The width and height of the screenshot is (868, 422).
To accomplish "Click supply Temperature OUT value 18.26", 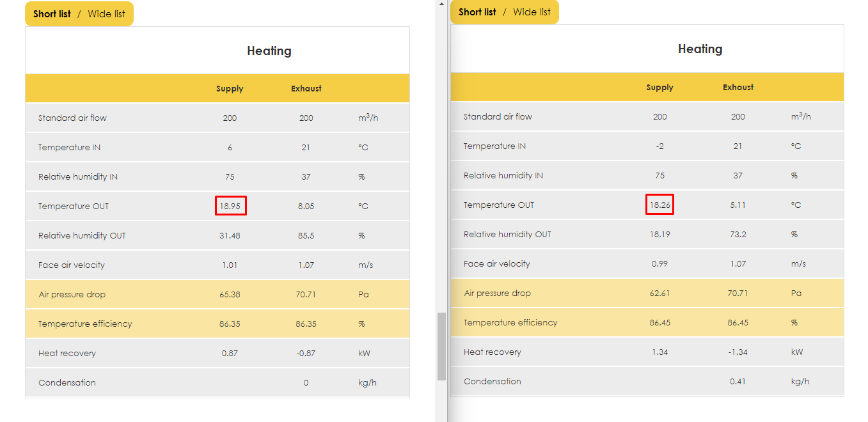I will tap(659, 205).
